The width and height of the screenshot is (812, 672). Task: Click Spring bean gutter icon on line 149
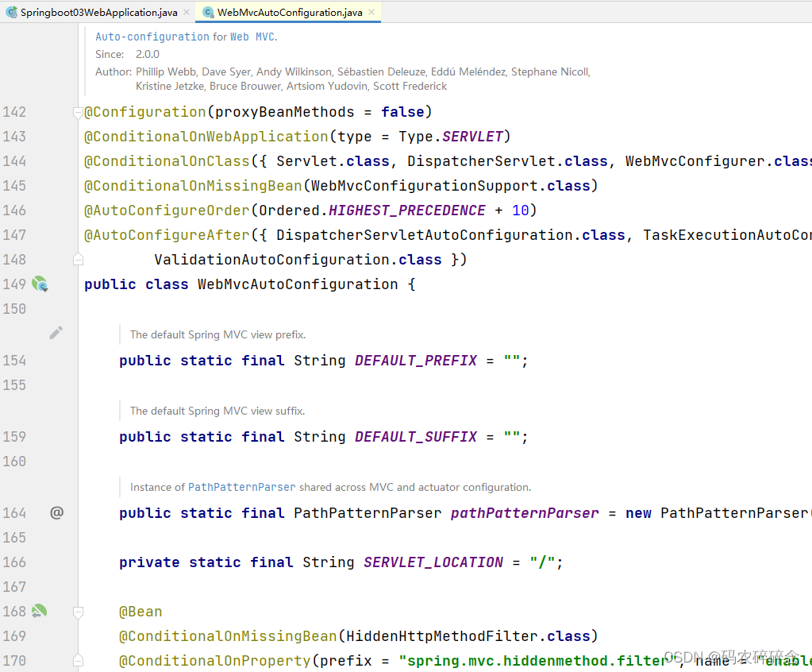pyautogui.click(x=40, y=284)
